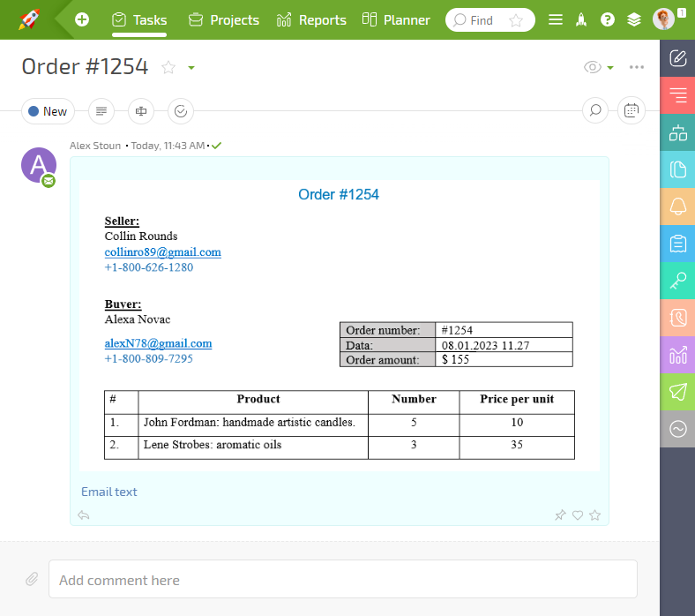Viewport: 695px width, 616px height.
Task: Click the reply arrow icon on comment
Action: (x=83, y=515)
